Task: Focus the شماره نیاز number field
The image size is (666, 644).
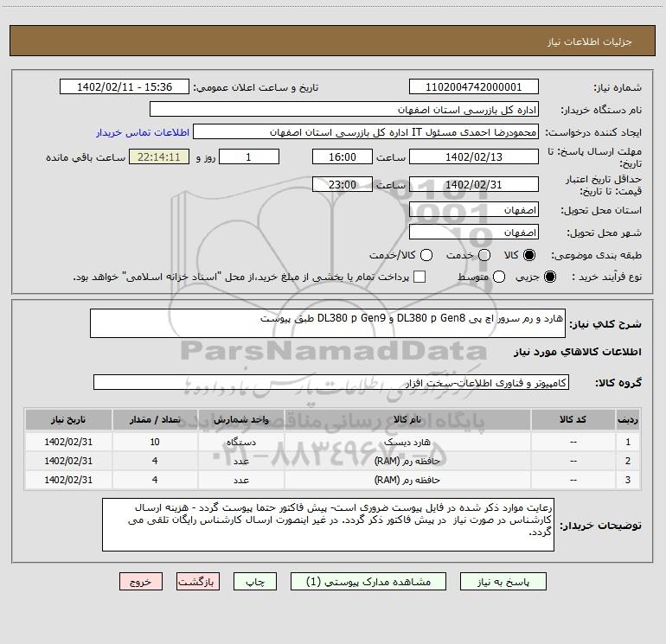Action: pyautogui.click(x=474, y=87)
